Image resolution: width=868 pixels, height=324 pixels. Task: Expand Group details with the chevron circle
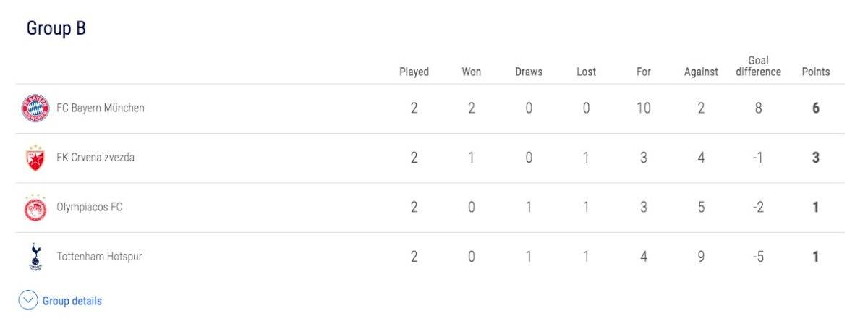pyautogui.click(x=27, y=301)
